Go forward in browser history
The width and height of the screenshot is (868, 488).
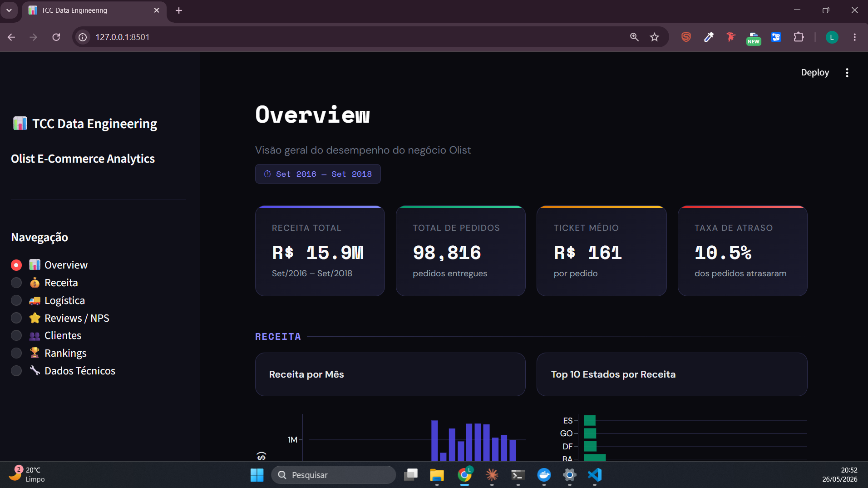pyautogui.click(x=33, y=37)
